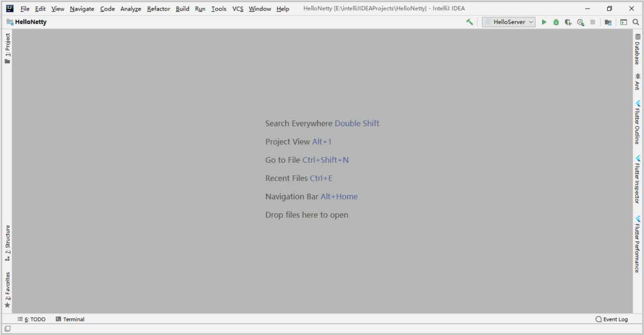This screenshot has height=335, width=644.
Task: Start debugging with the green bug icon
Action: coord(556,22)
